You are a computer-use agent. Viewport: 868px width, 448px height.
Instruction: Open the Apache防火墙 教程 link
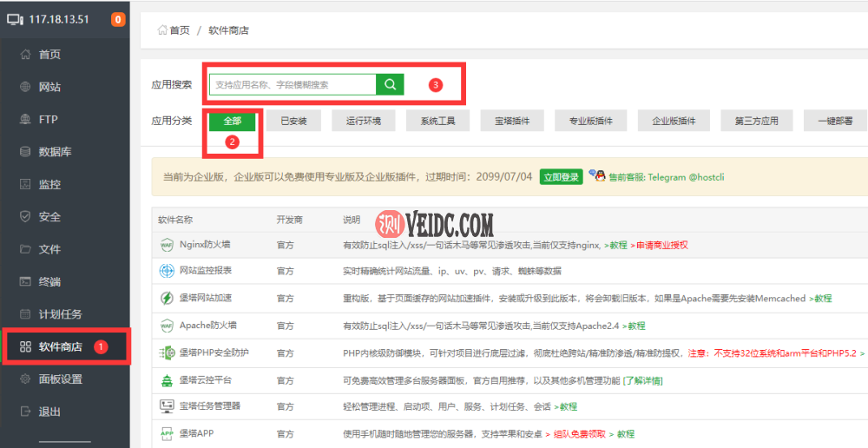pyautogui.click(x=634, y=326)
